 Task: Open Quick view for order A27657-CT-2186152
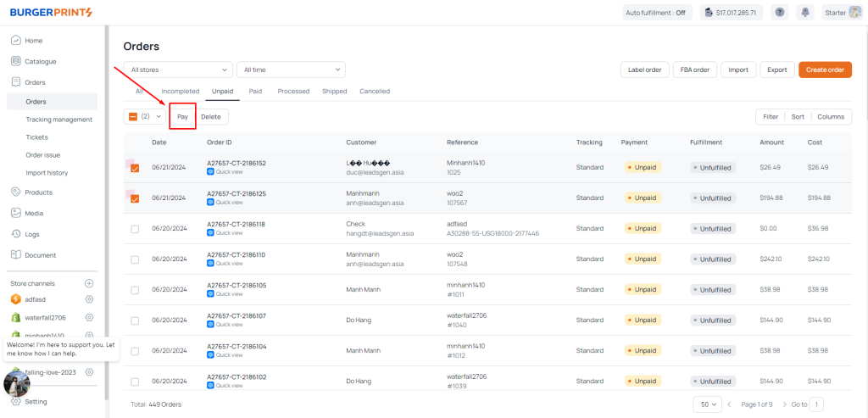click(x=225, y=171)
